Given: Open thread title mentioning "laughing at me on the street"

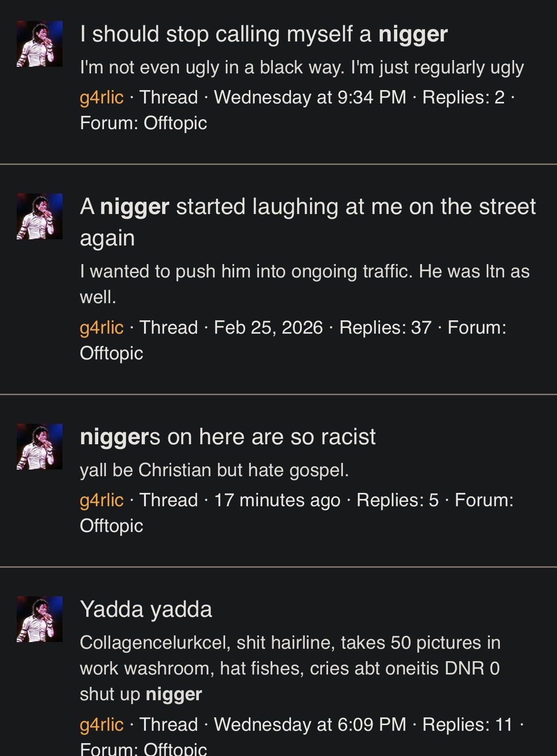Looking at the screenshot, I should pyautogui.click(x=308, y=222).
